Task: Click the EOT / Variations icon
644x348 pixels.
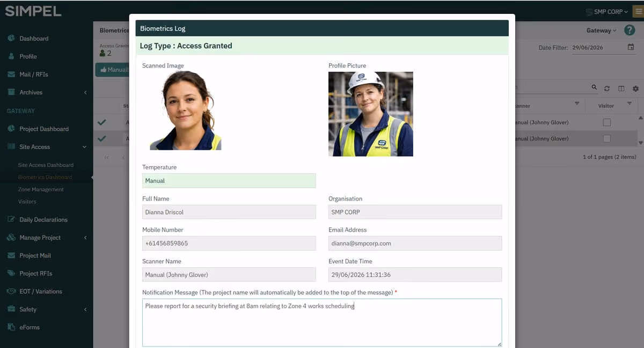Action: coord(11,291)
